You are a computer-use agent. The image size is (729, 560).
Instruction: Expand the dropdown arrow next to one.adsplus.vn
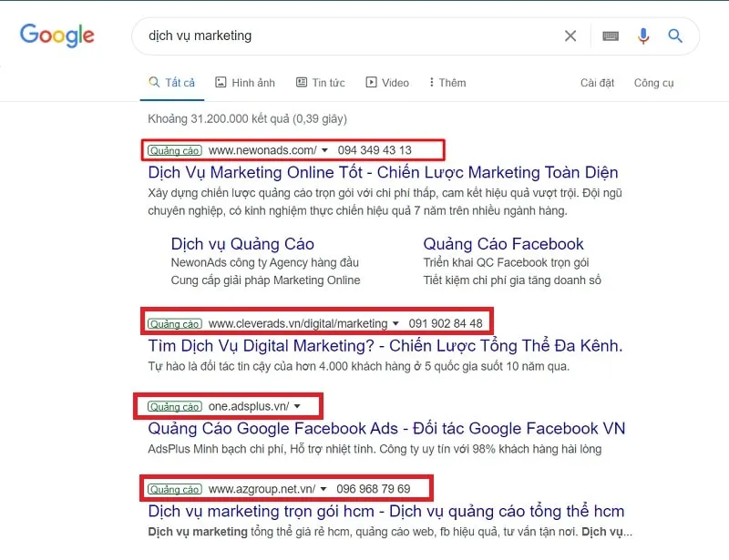click(x=297, y=406)
